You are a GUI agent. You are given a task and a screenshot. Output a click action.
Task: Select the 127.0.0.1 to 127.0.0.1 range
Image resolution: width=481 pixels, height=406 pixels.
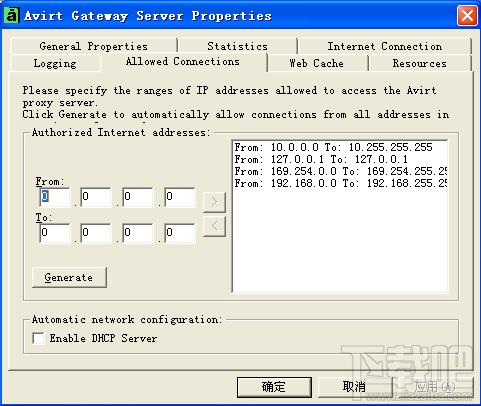pyautogui.click(x=340, y=159)
